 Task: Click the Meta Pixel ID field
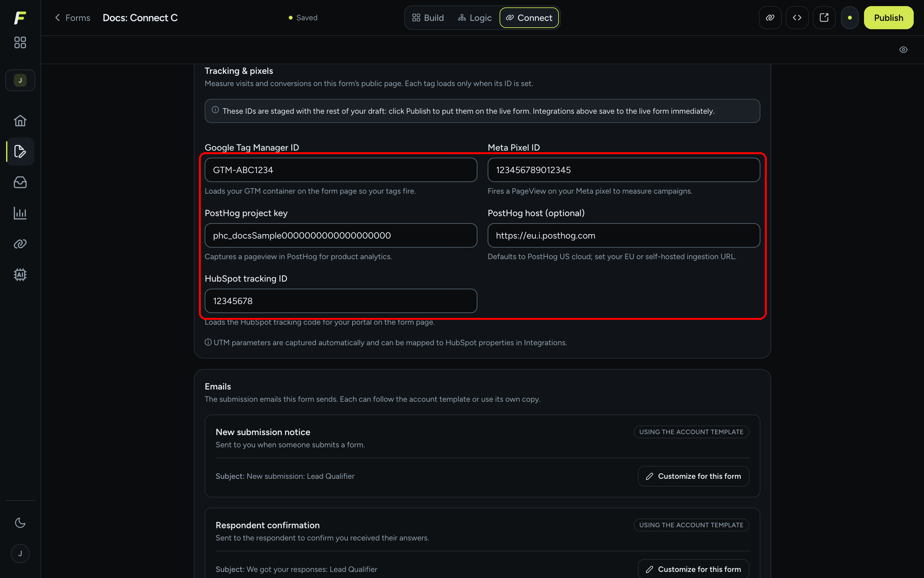coord(623,170)
